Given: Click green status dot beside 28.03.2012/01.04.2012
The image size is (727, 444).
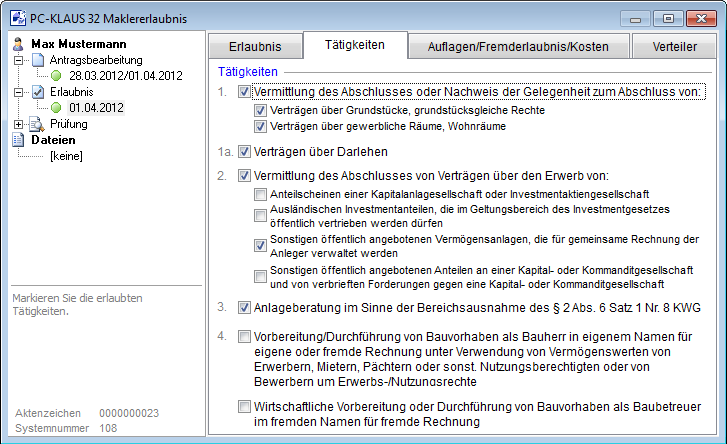Looking at the screenshot, I should [x=56, y=76].
